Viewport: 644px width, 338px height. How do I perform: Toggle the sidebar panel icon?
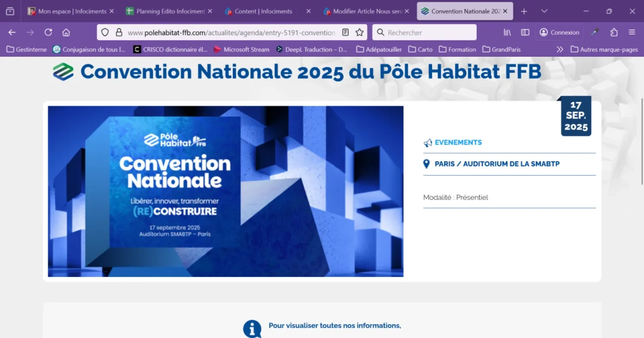[x=525, y=32]
